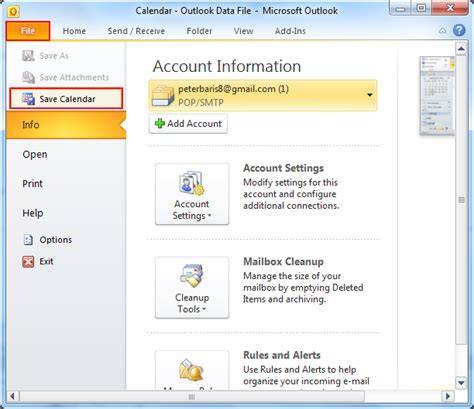
Task: Click the Rules and Alerts heading text
Action: pos(282,355)
